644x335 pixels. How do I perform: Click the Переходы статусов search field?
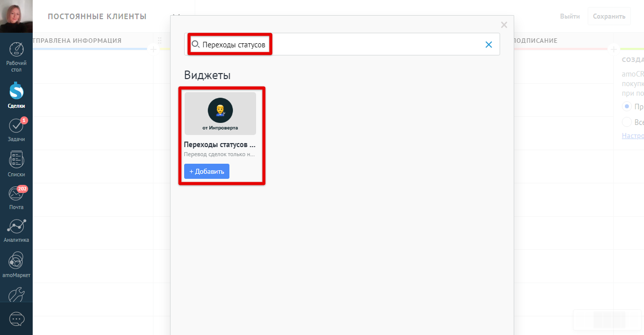342,44
